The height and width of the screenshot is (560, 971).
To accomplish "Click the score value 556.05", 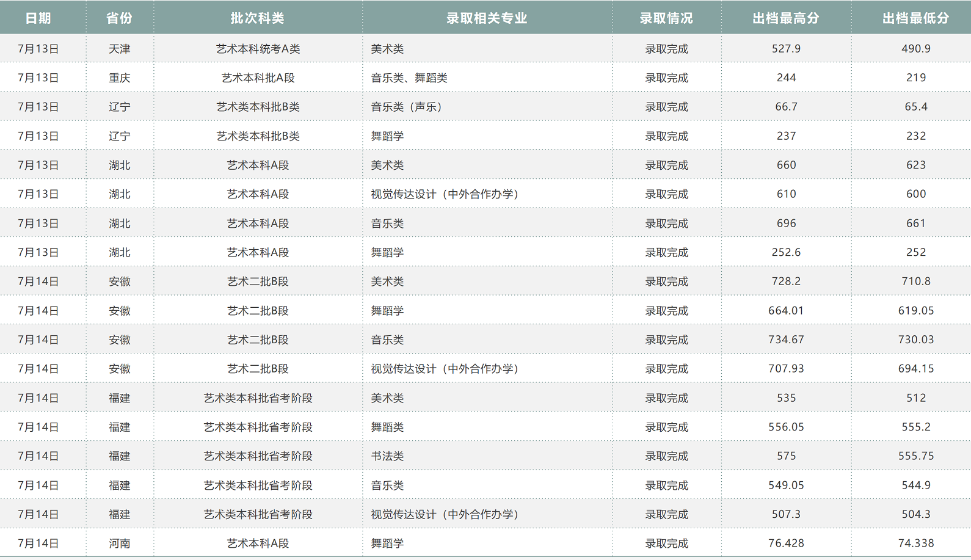I will pyautogui.click(x=786, y=427).
